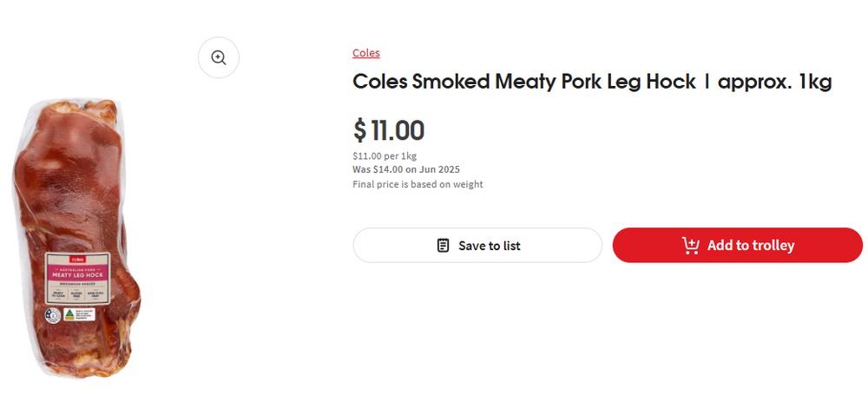Click the round badge at the label's bottom-left
868x402 pixels.
52,314
